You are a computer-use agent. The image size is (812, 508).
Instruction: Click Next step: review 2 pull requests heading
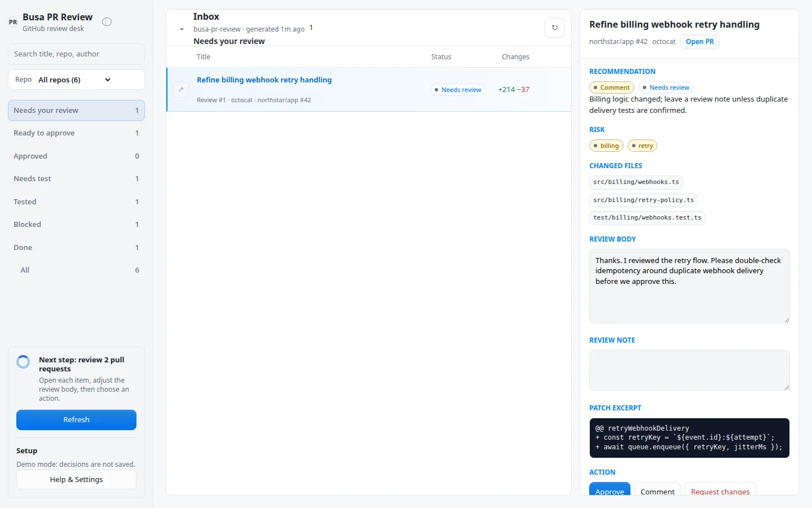(82, 365)
